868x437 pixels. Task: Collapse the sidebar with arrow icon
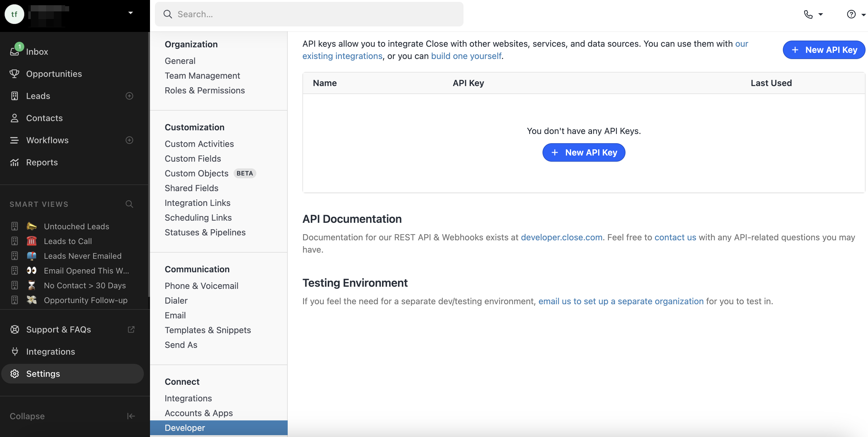pyautogui.click(x=131, y=416)
